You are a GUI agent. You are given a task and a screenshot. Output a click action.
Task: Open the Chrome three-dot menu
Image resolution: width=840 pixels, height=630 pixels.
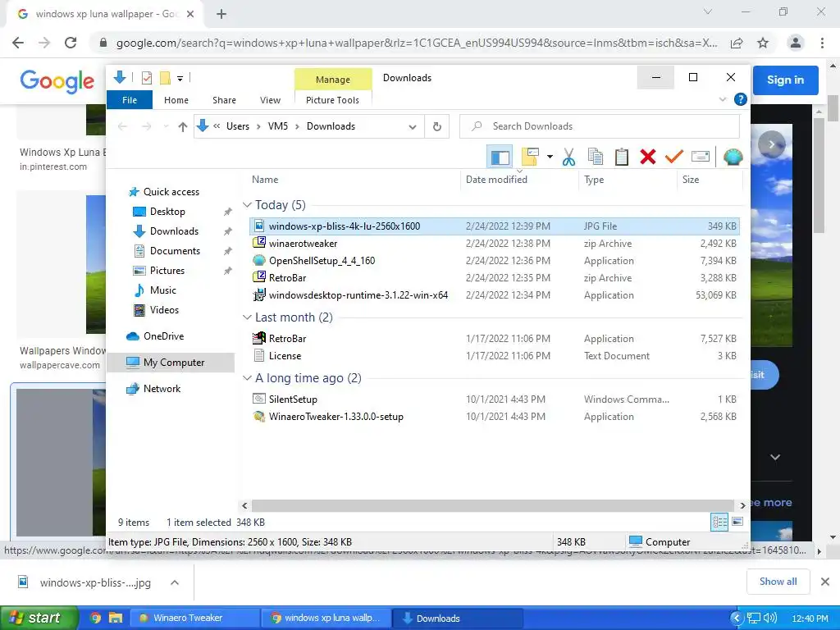click(x=822, y=43)
